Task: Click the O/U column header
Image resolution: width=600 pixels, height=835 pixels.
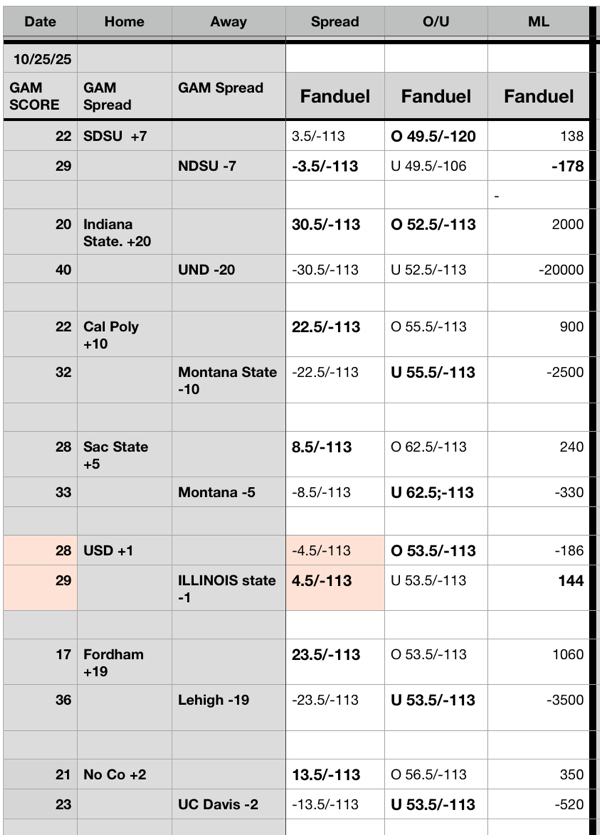Action: [436, 21]
